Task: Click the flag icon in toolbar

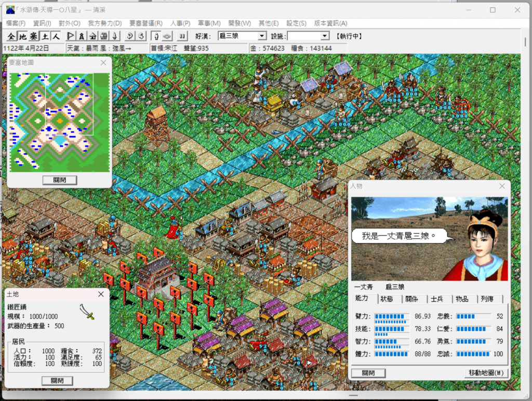Action: click(x=71, y=36)
